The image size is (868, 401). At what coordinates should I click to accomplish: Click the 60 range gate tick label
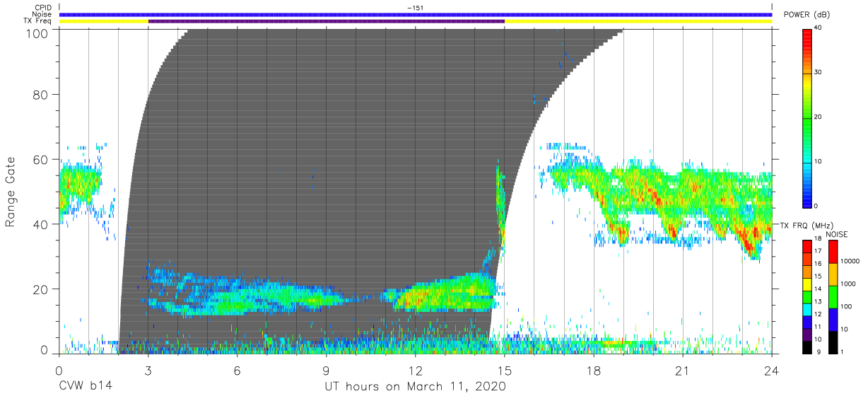pos(40,159)
